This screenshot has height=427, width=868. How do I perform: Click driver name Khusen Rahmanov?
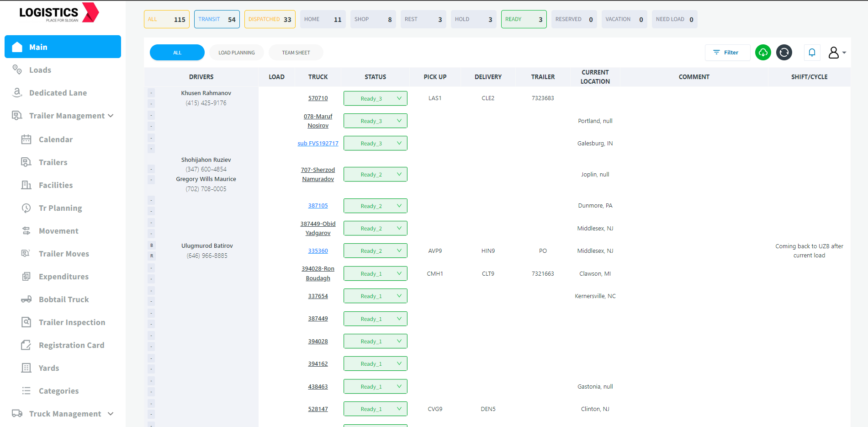[x=206, y=93]
